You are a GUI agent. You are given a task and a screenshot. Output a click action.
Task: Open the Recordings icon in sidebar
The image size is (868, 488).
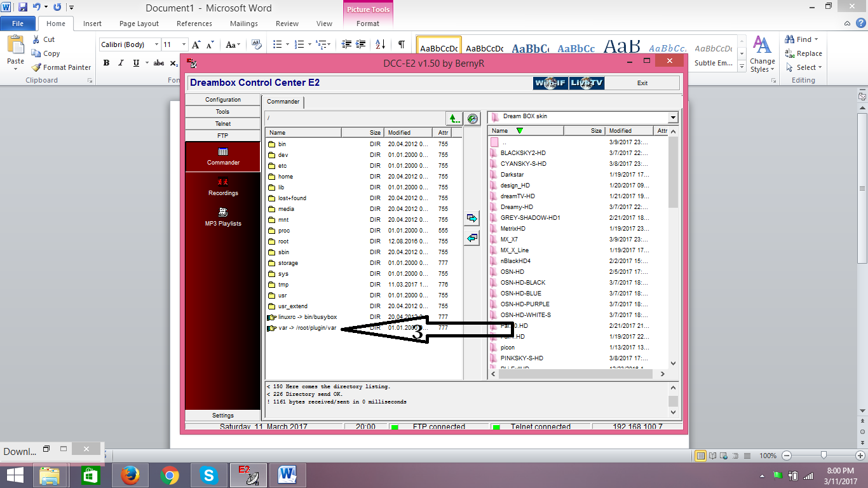pos(223,187)
